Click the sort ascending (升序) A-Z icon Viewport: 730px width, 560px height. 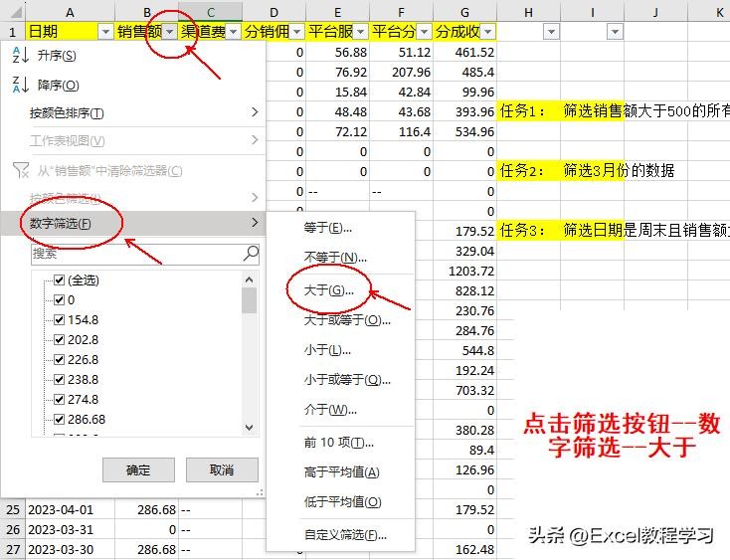click(x=19, y=57)
